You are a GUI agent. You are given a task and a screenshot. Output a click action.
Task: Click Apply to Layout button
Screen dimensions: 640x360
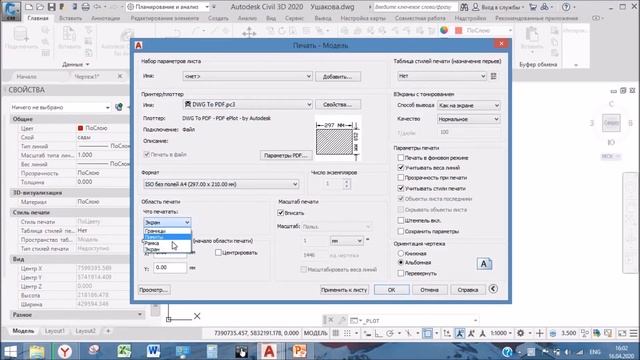[x=344, y=290]
